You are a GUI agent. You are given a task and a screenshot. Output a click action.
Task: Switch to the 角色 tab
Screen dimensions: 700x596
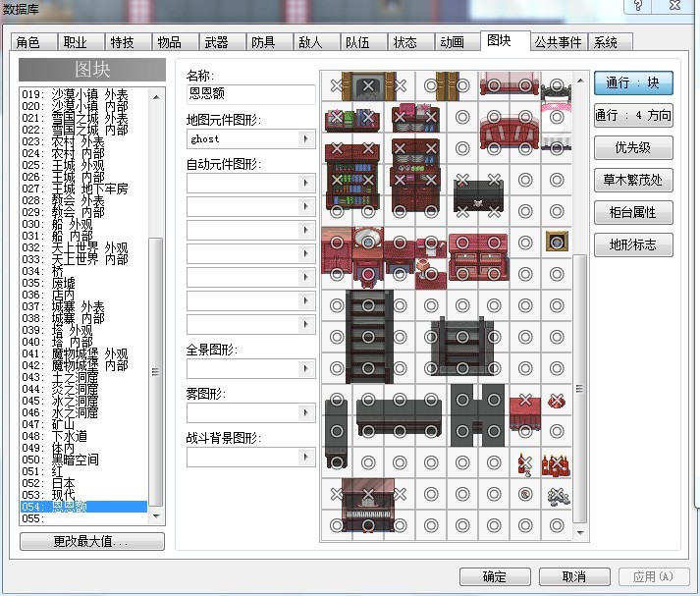33,42
